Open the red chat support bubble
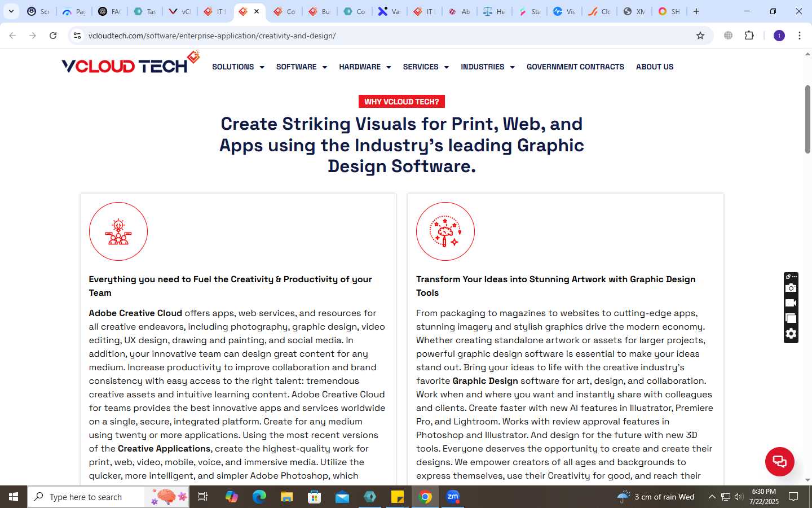The height and width of the screenshot is (508, 812). point(780,461)
